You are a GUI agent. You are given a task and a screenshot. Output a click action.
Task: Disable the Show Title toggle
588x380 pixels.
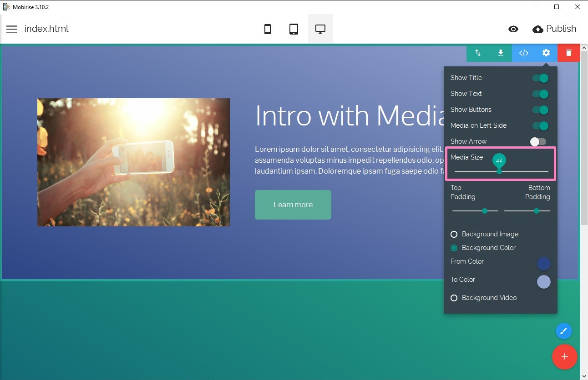pos(540,78)
